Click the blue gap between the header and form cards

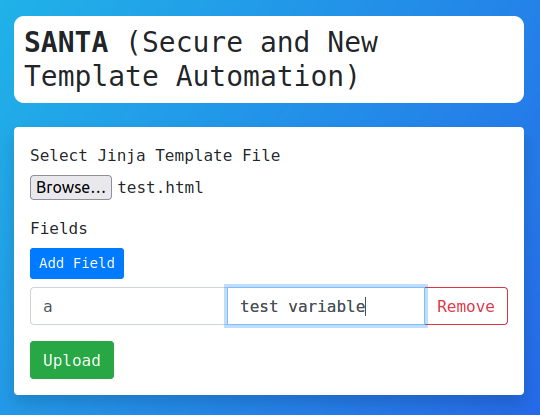[x=269, y=115]
